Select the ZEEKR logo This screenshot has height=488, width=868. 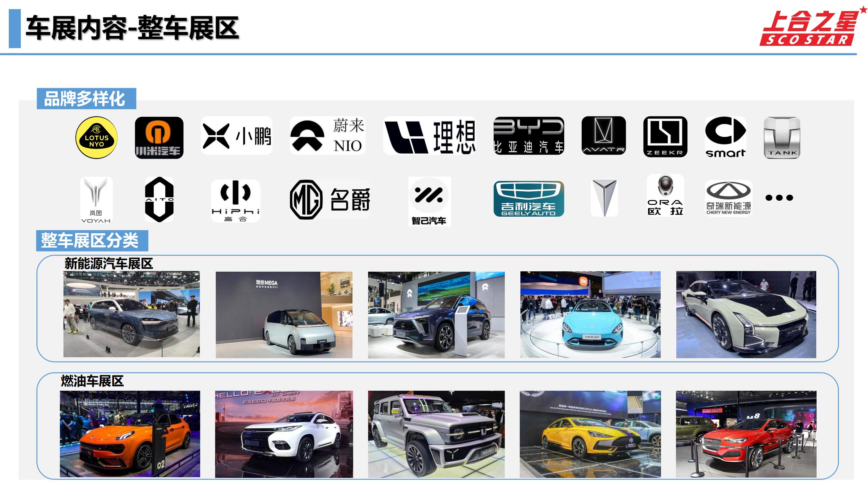[x=665, y=137]
